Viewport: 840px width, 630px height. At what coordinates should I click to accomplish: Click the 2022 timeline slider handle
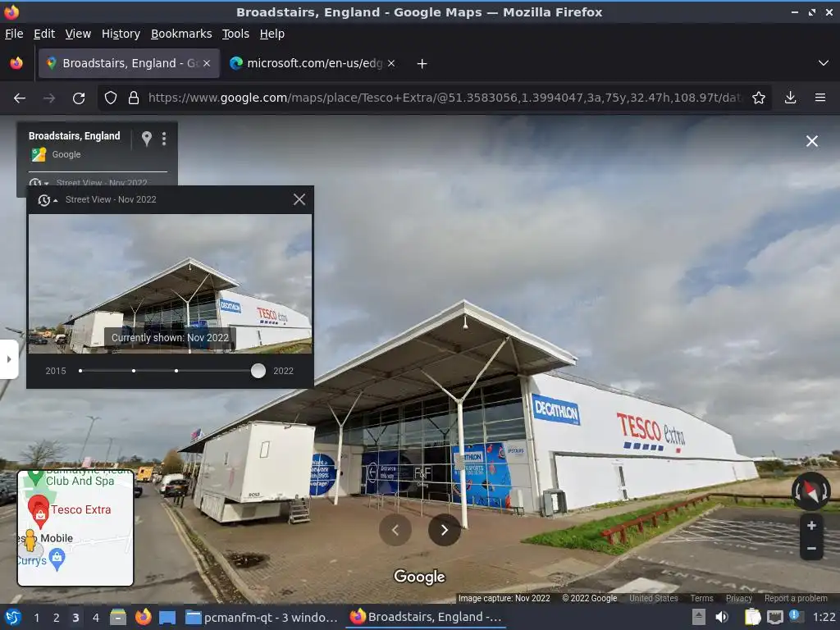coord(258,371)
